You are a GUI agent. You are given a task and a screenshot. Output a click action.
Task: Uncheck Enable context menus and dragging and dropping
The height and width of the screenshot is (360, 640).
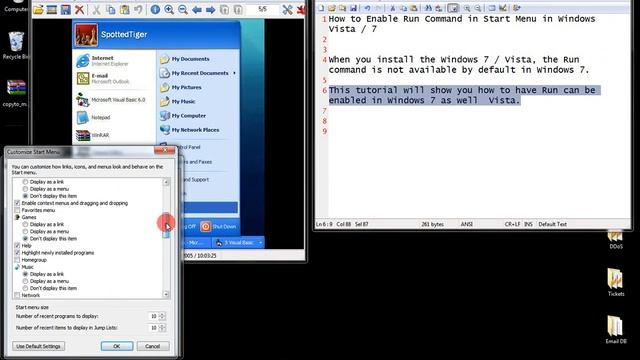tap(17, 203)
